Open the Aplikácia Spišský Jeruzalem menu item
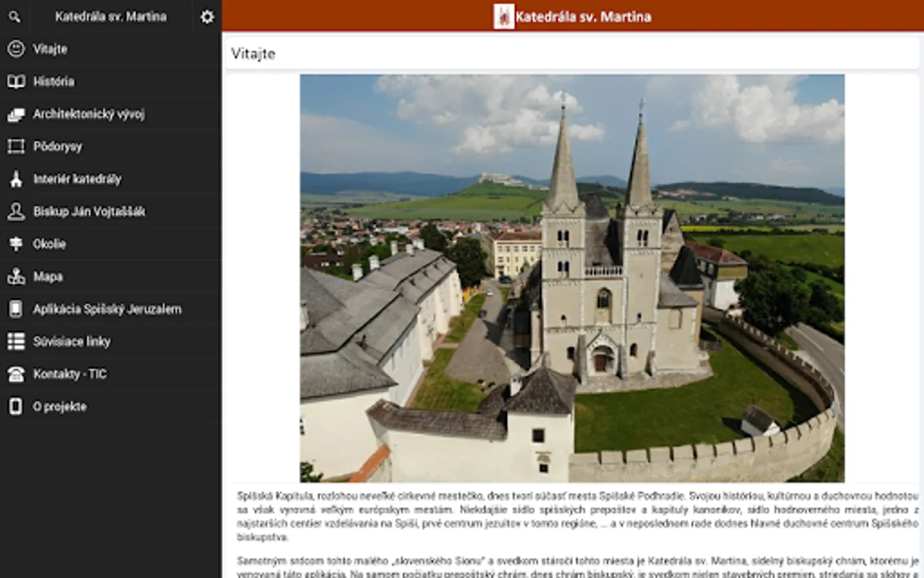The width and height of the screenshot is (924, 578). click(x=107, y=309)
